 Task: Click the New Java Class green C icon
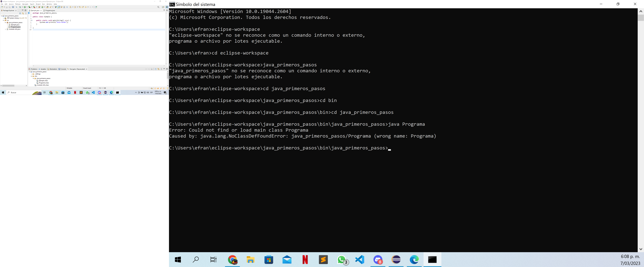[x=43, y=7]
